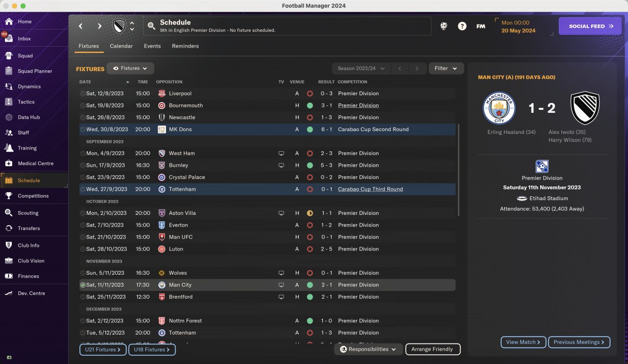Open the Inbox envelope icon
This screenshot has width=628, height=364.
pos(9,38)
